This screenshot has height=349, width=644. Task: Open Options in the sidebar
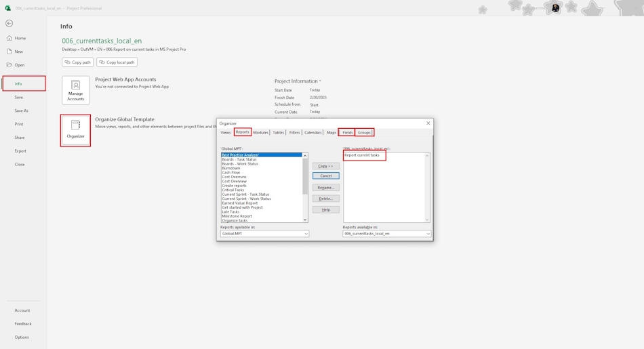(x=22, y=337)
